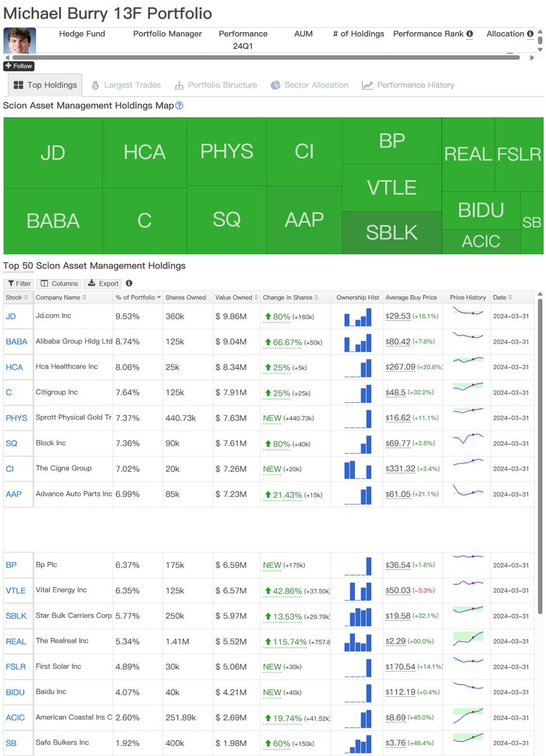546x756 pixels.
Task: Click the PHYS tile in holdings map
Action: click(227, 151)
